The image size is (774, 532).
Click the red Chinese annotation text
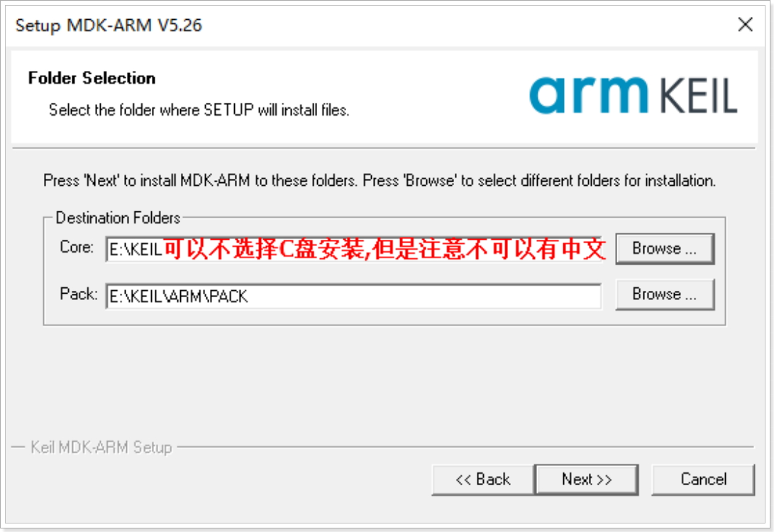384,249
